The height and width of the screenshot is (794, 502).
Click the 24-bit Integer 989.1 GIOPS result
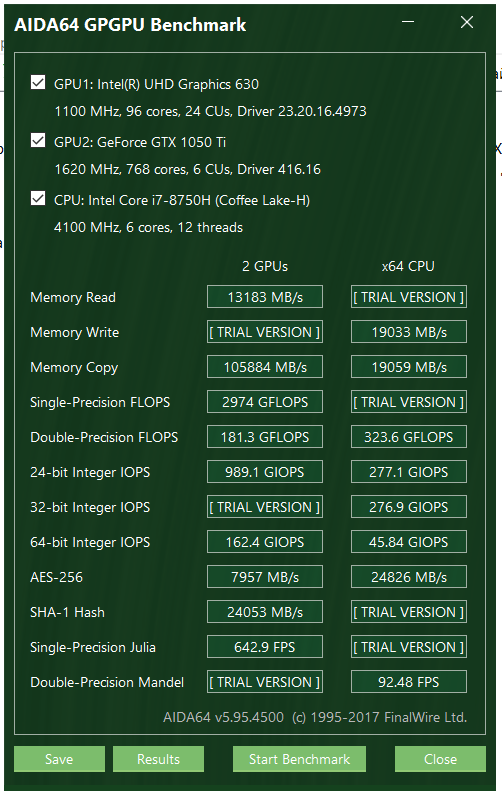click(265, 472)
